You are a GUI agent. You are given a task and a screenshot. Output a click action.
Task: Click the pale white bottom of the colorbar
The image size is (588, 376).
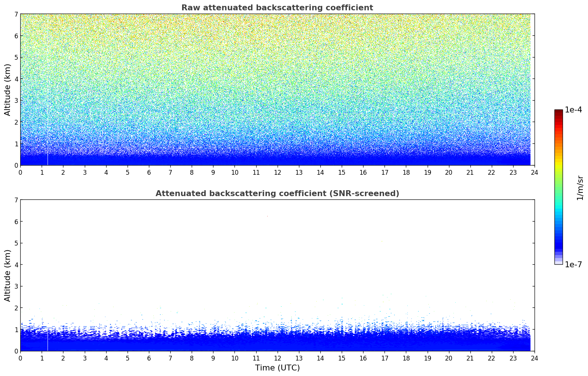click(559, 262)
